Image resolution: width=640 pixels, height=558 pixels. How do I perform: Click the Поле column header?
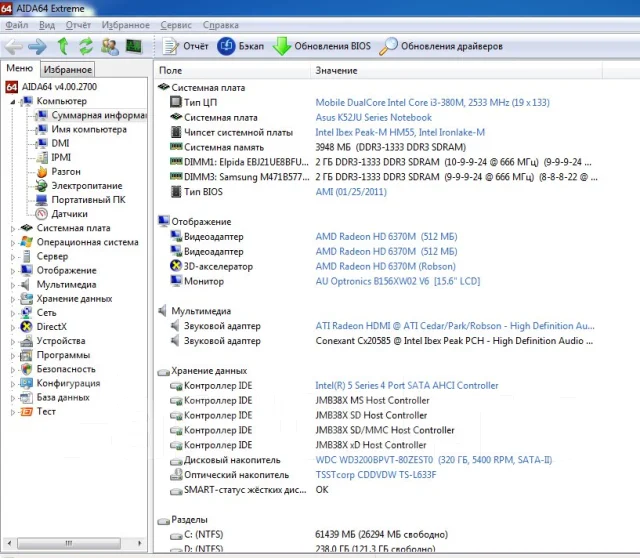pos(233,71)
